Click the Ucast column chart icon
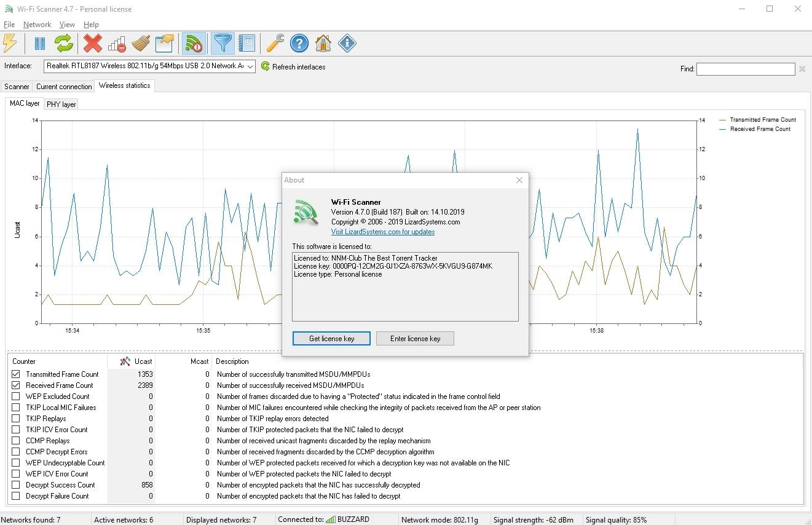The height and width of the screenshot is (525, 812). pyautogui.click(x=125, y=361)
